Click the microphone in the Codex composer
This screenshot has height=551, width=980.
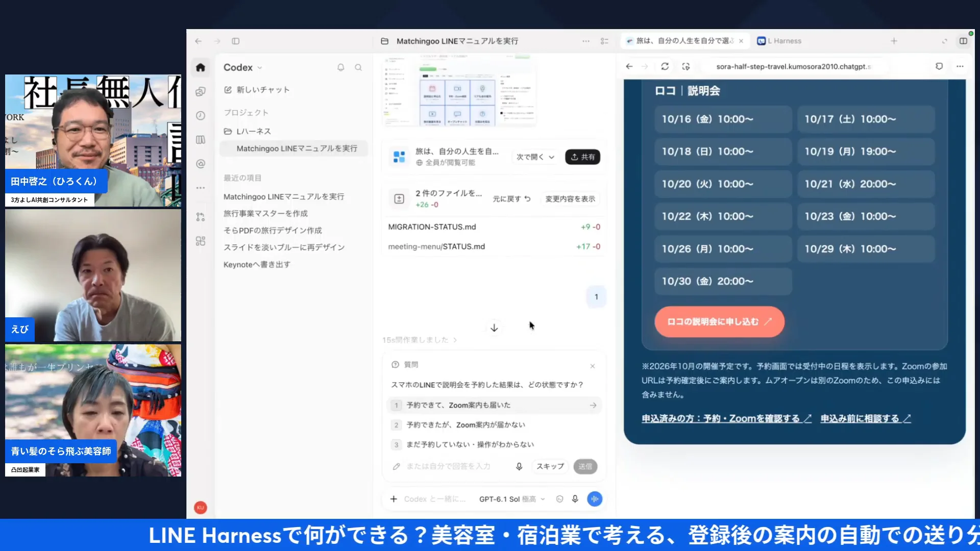click(x=575, y=499)
